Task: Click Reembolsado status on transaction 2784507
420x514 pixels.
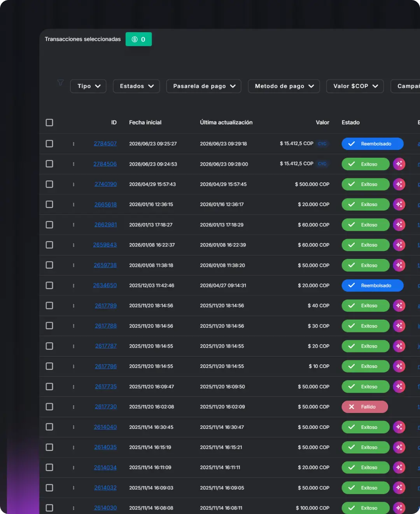Action: coord(373,144)
